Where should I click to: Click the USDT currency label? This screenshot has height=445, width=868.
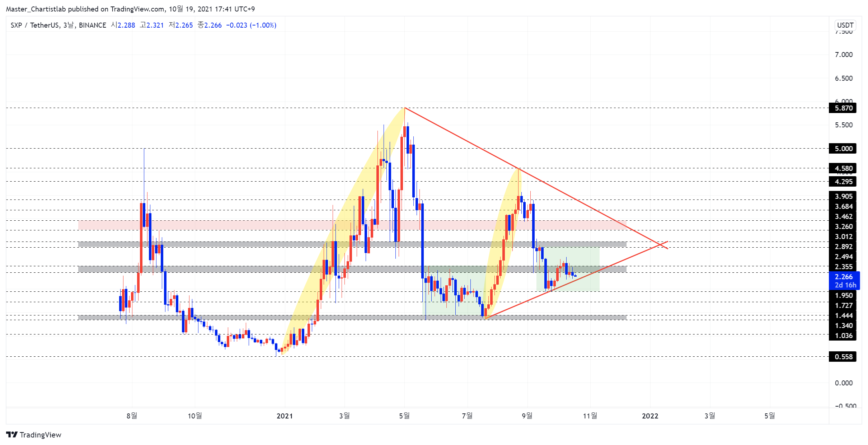pyautogui.click(x=845, y=25)
